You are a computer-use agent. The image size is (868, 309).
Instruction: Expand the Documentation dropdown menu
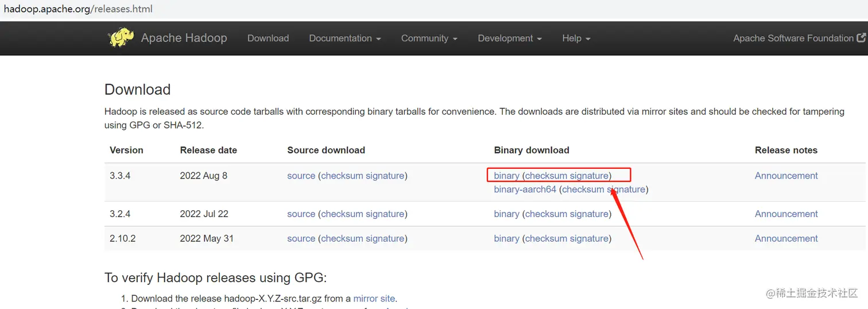[344, 38]
